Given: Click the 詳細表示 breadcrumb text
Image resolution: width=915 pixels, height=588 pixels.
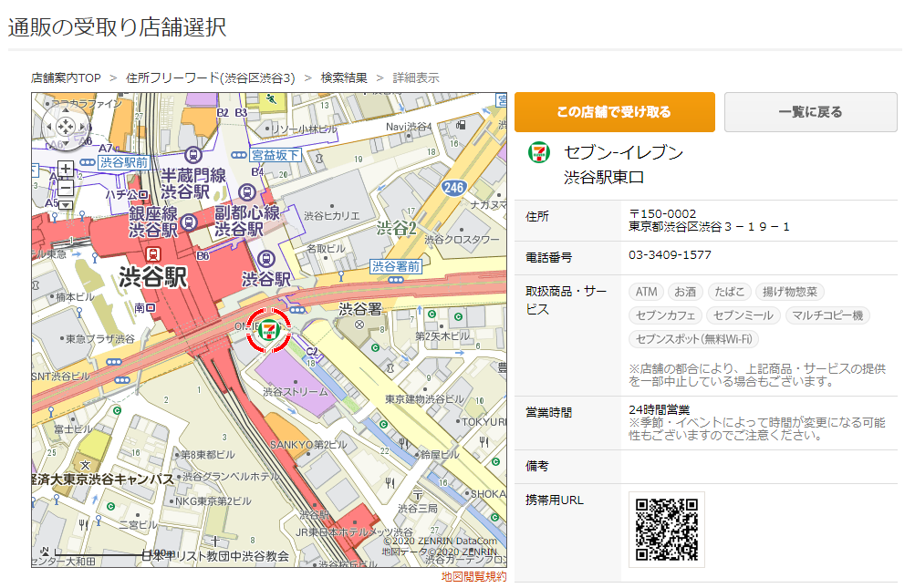Looking at the screenshot, I should pyautogui.click(x=416, y=78).
